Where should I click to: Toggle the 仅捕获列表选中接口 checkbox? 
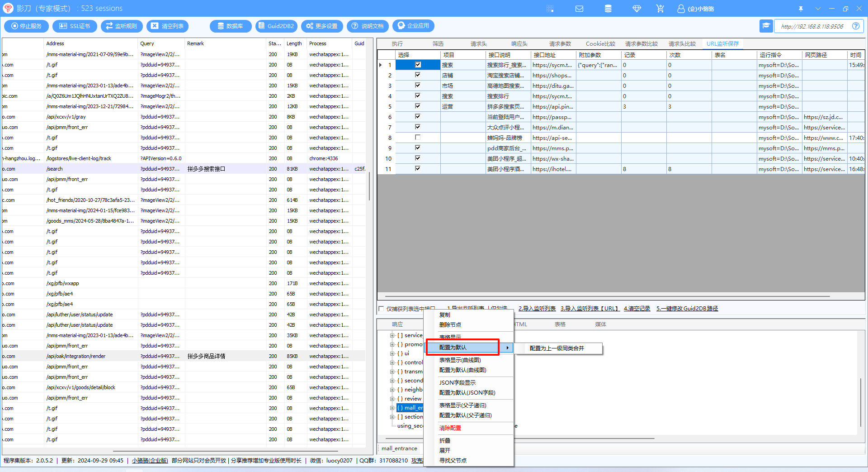coord(381,309)
